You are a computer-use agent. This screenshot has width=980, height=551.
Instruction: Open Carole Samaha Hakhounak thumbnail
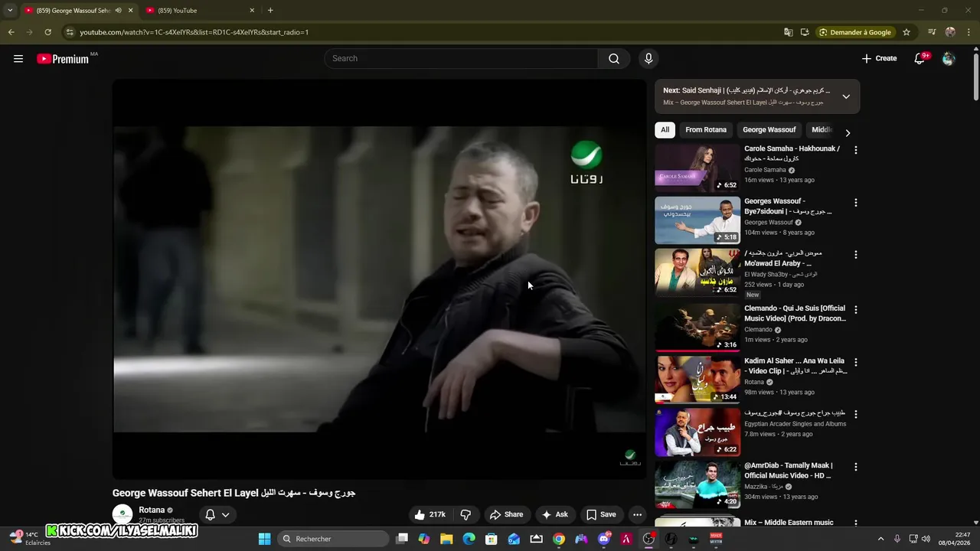pyautogui.click(x=697, y=168)
